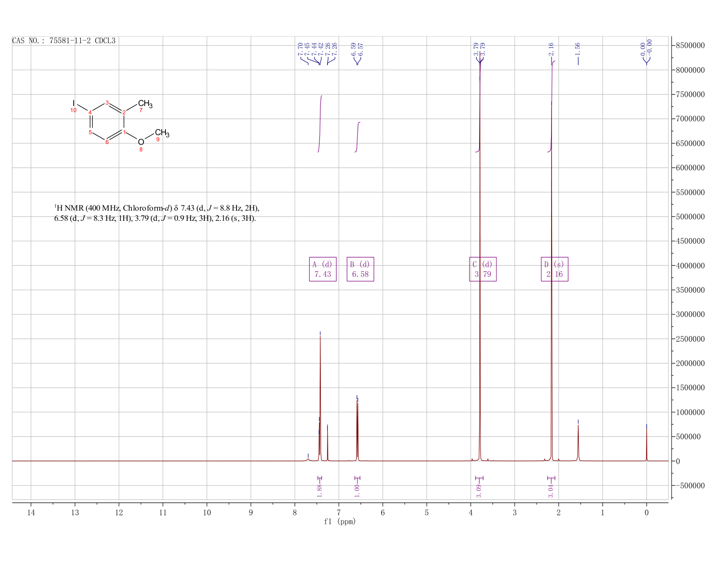Viewport: 728px width, 563px height.
Task: Select the multiplet box 'B (d) 6.58'
Action: 360,269
